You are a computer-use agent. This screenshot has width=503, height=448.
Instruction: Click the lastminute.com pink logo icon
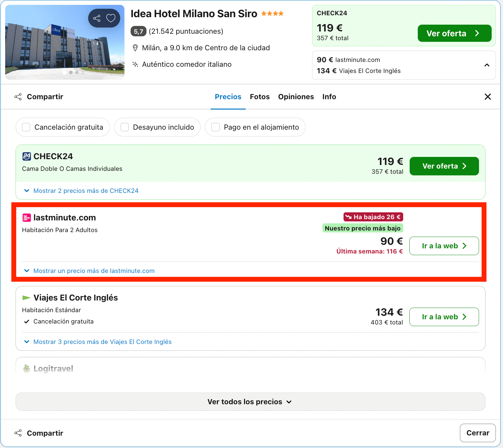(x=27, y=218)
